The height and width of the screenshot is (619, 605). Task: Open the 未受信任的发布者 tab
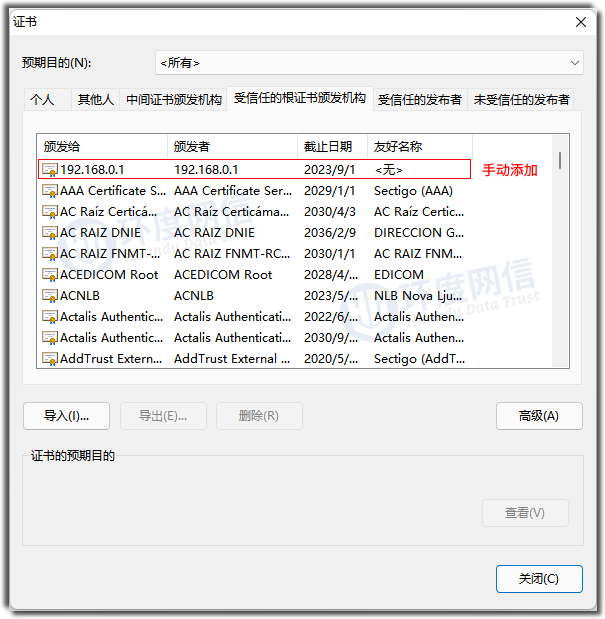[x=521, y=99]
